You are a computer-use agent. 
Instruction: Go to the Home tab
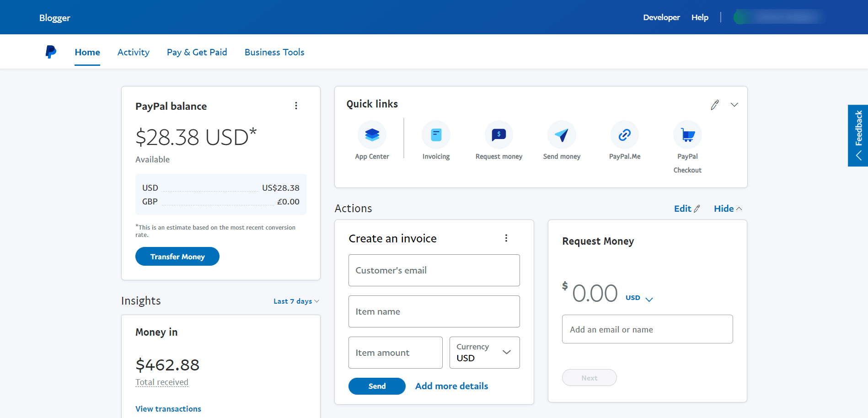tap(87, 52)
